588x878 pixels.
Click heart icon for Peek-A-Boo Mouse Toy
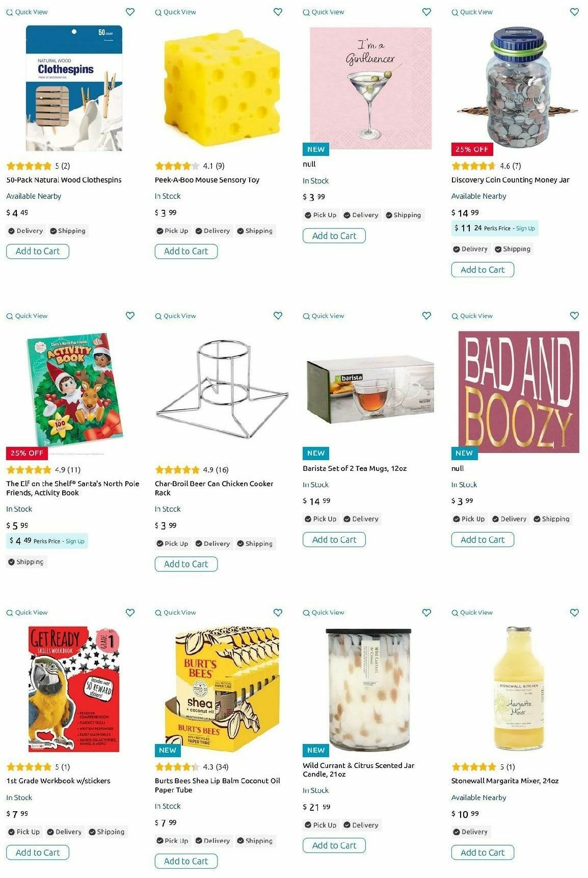(278, 12)
